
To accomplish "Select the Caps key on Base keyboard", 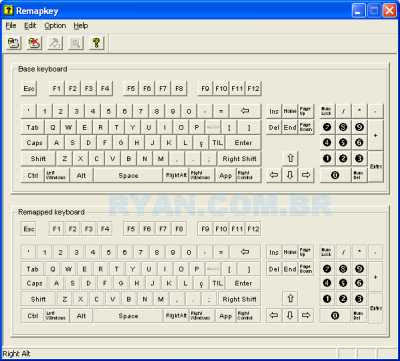I will pyautogui.click(x=34, y=143).
